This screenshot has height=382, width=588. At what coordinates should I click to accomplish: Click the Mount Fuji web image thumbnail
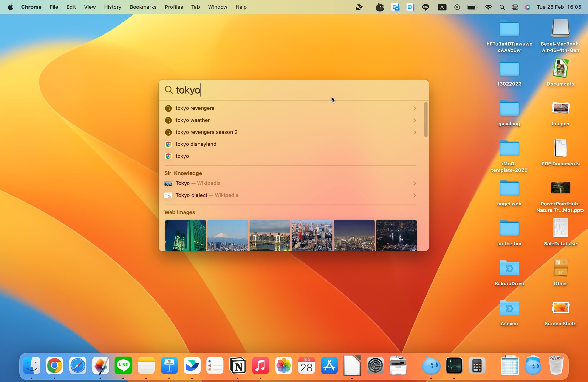[x=227, y=235]
